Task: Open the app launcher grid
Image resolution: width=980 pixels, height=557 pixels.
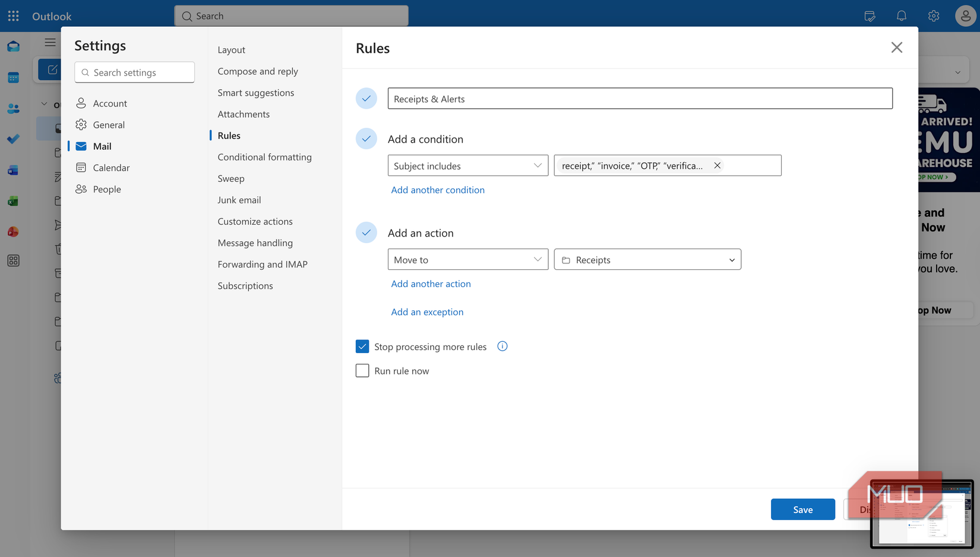Action: tap(13, 15)
